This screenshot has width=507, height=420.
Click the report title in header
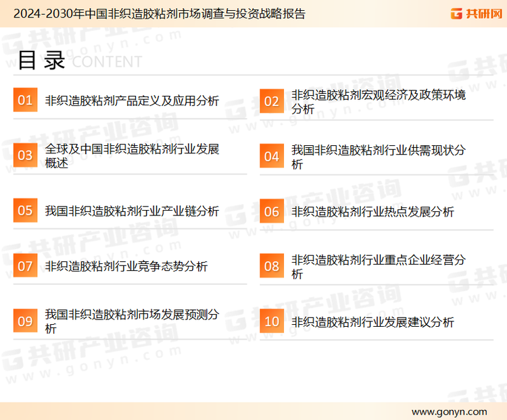(x=160, y=14)
